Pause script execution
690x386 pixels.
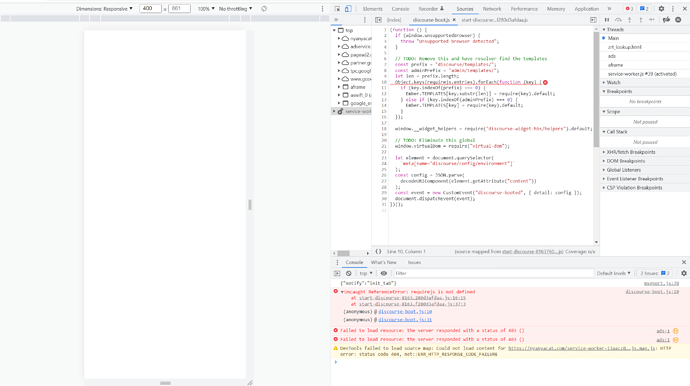(607, 20)
